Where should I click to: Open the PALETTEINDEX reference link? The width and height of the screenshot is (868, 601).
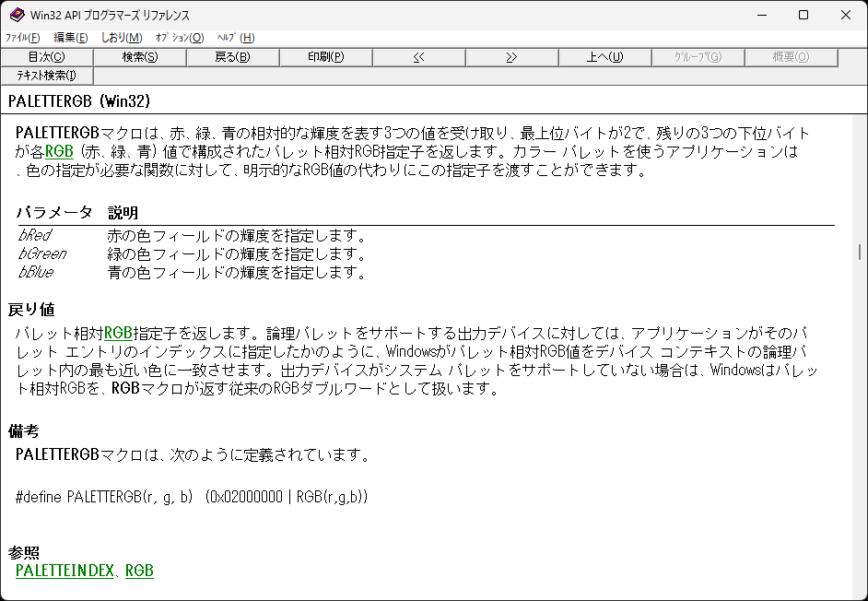65,571
